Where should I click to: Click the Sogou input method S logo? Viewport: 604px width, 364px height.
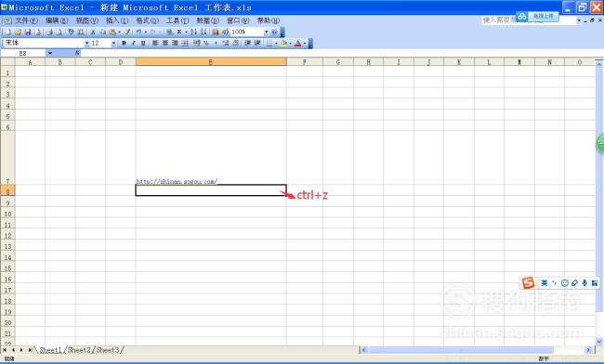pos(528,283)
